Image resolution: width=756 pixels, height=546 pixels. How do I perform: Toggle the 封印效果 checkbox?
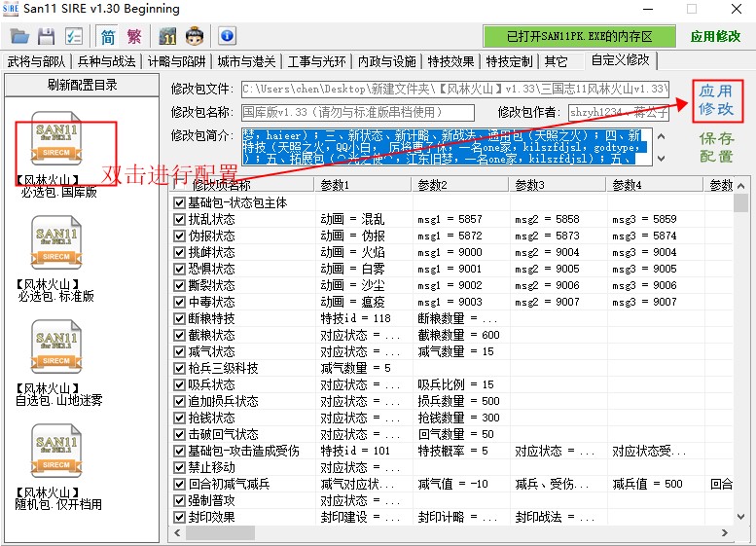point(179,517)
